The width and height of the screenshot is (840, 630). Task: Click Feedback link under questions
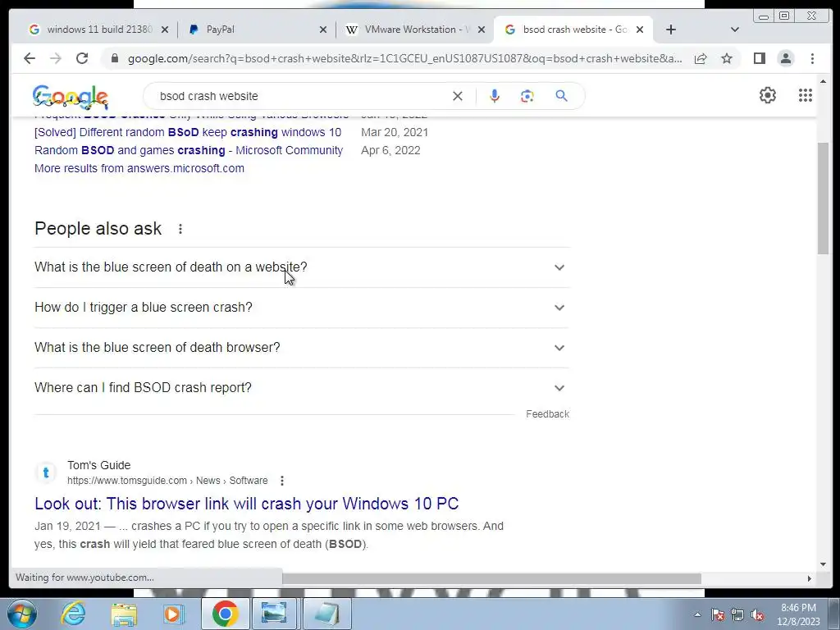547,414
